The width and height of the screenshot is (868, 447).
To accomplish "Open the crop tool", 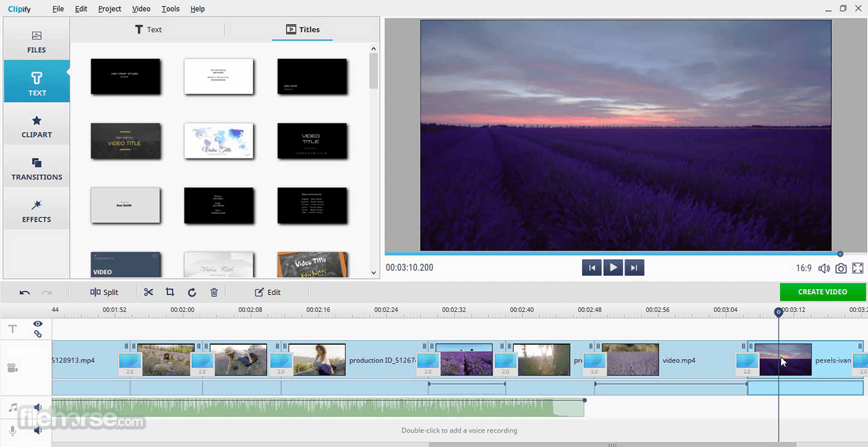I will coord(170,292).
